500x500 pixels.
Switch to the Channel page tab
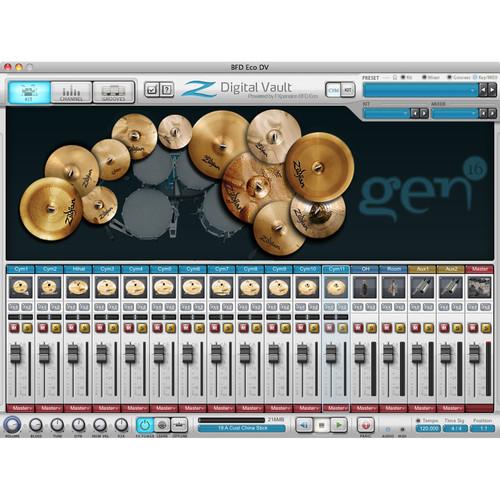pos(71,92)
